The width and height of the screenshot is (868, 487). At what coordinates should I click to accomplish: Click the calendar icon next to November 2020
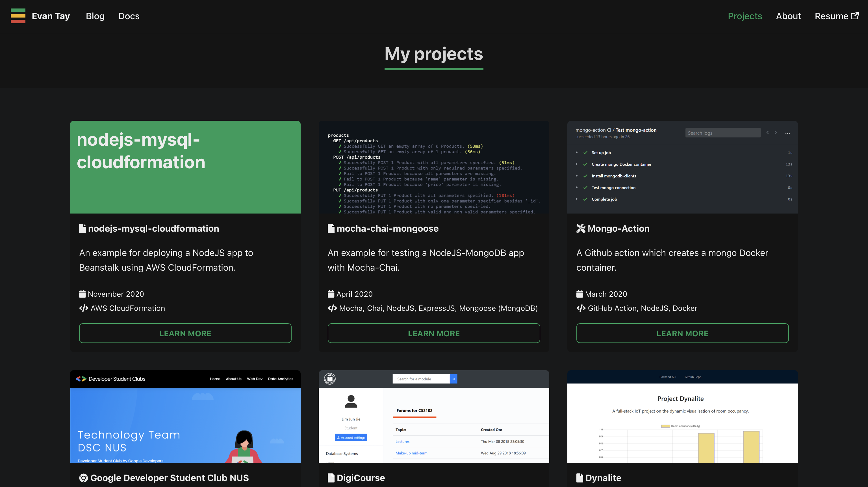click(x=82, y=294)
